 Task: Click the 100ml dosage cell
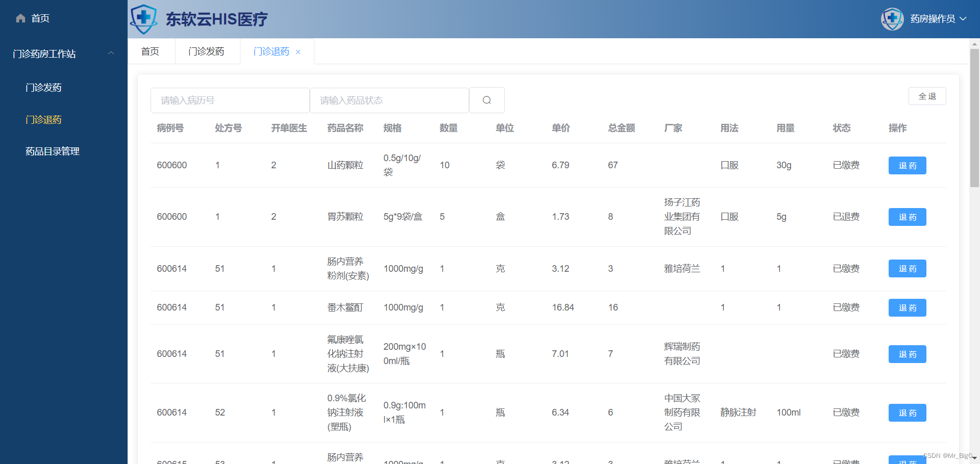[x=789, y=413]
